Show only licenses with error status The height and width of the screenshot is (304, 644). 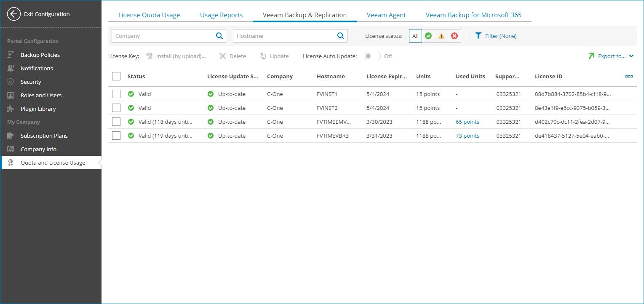point(454,36)
